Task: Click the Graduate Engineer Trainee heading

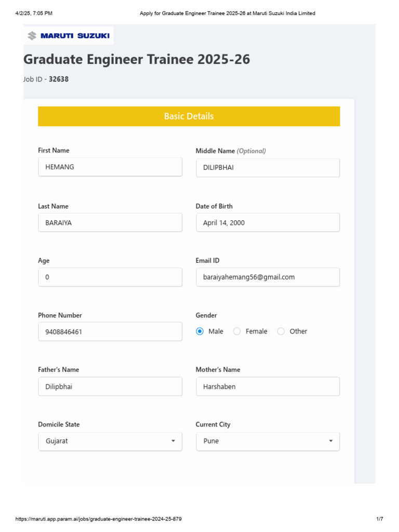Action: tap(137, 60)
